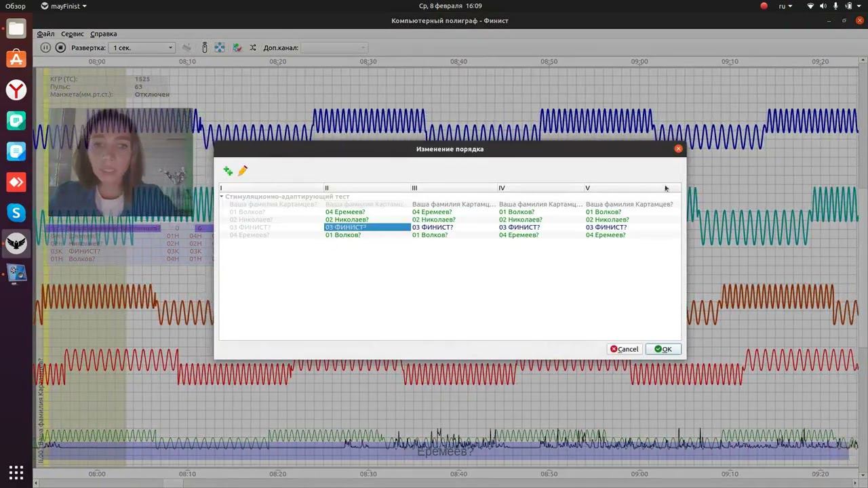Image resolution: width=868 pixels, height=488 pixels.
Task: Click the column III header in table
Action: pyautogui.click(x=453, y=188)
